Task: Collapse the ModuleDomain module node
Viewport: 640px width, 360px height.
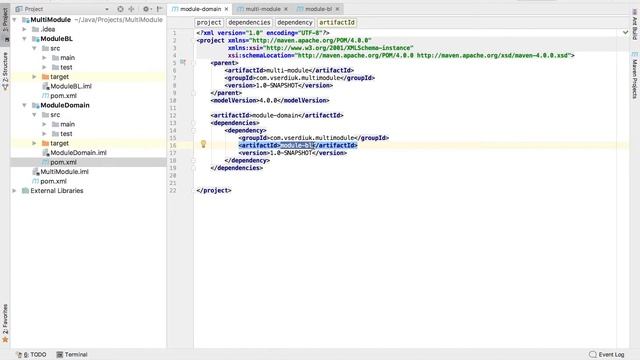Action: pos(24,105)
